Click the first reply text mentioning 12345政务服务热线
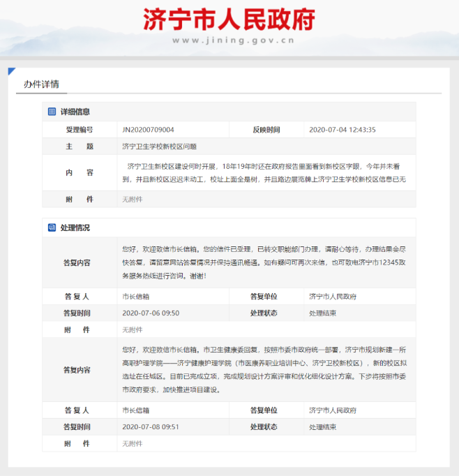Image resolution: width=459 pixels, height=476 pixels. [x=264, y=262]
